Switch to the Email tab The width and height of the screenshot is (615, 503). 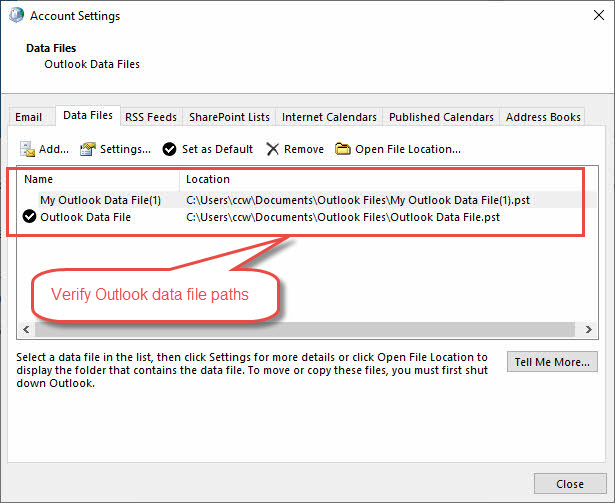pyautogui.click(x=29, y=117)
